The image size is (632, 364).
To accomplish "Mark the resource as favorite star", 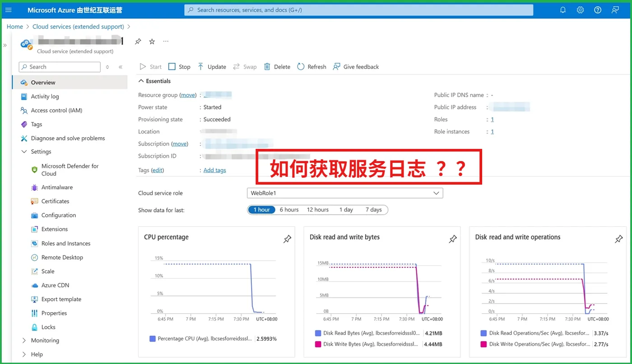I will 152,41.
